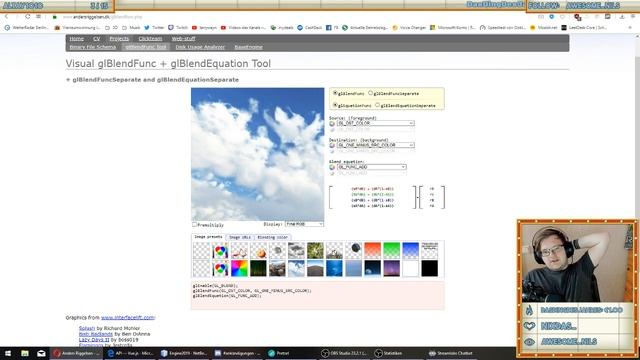
Task: Open the Home menu item
Action: 76,39
